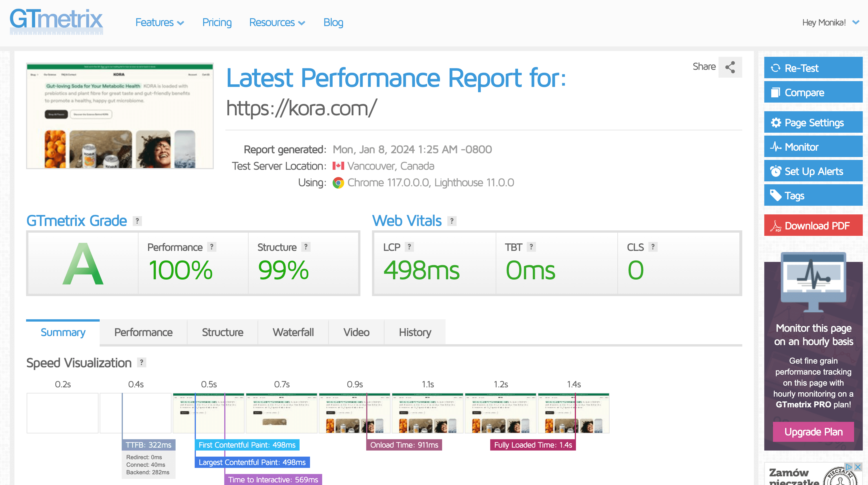This screenshot has height=485, width=868.
Task: Click the grade A letter
Action: pos(83,264)
